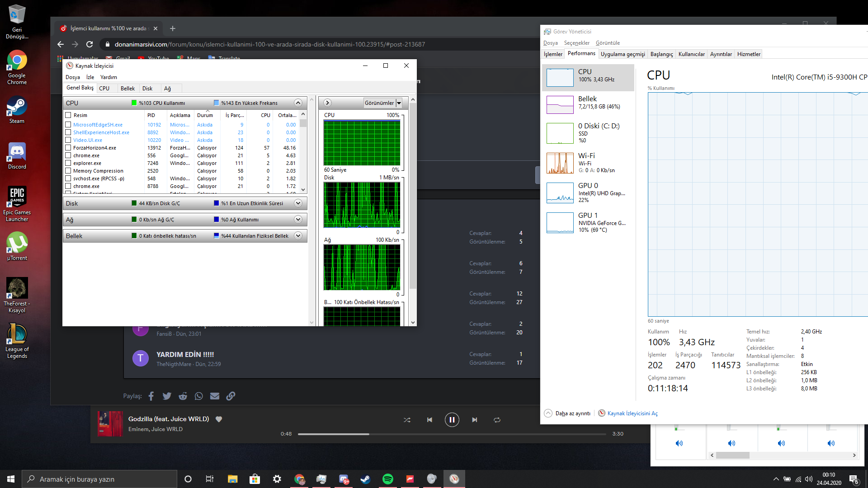Image resolution: width=868 pixels, height=488 pixels.
Task: Collapse the CPU section in Resource Monitor
Action: [x=298, y=103]
